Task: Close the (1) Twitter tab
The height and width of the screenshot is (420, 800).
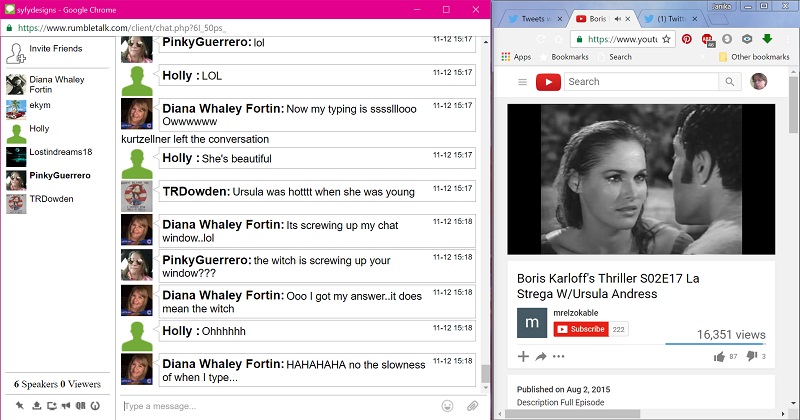Action: 695,19
